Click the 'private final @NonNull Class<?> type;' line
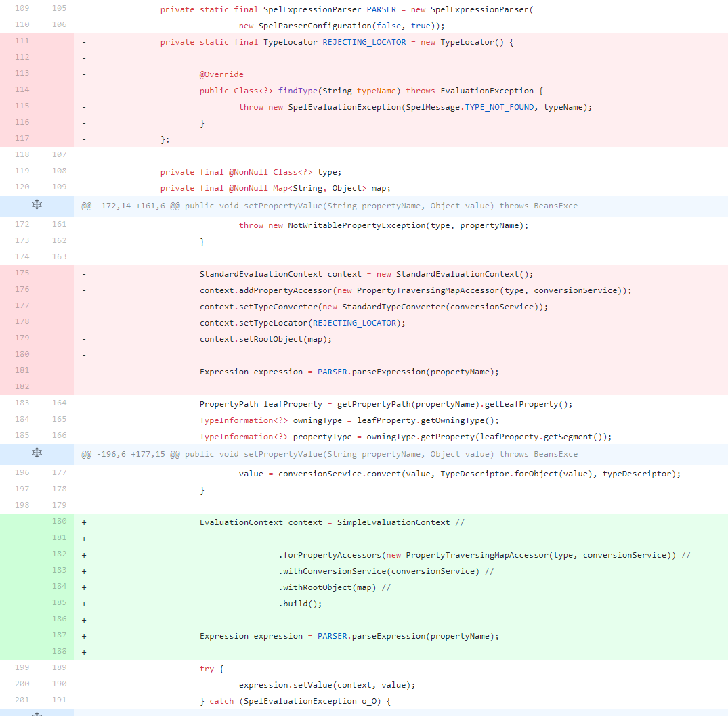This screenshot has height=716, width=728. tap(251, 172)
